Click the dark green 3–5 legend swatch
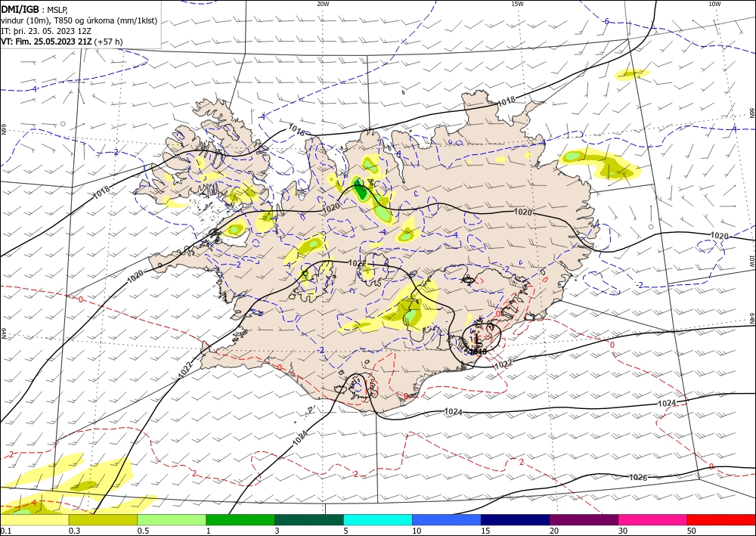Viewport: 756px width, 536px height. pyautogui.click(x=309, y=519)
